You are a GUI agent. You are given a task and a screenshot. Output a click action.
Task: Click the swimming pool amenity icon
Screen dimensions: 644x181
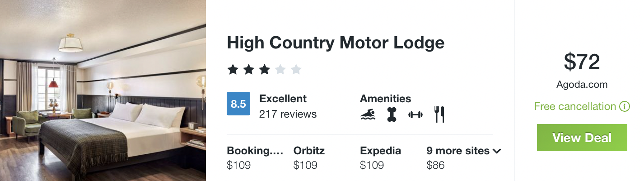[368, 115]
